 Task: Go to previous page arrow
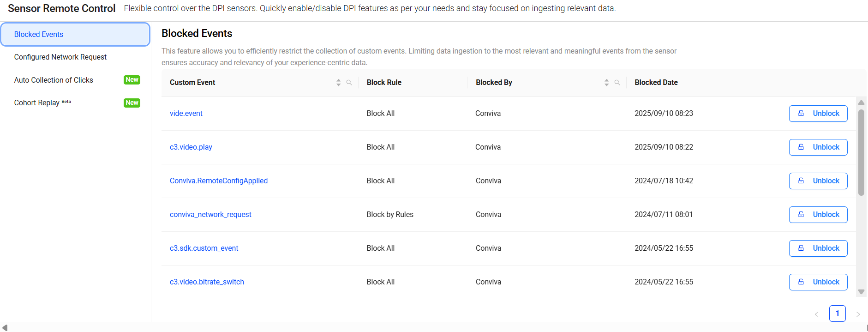(816, 314)
